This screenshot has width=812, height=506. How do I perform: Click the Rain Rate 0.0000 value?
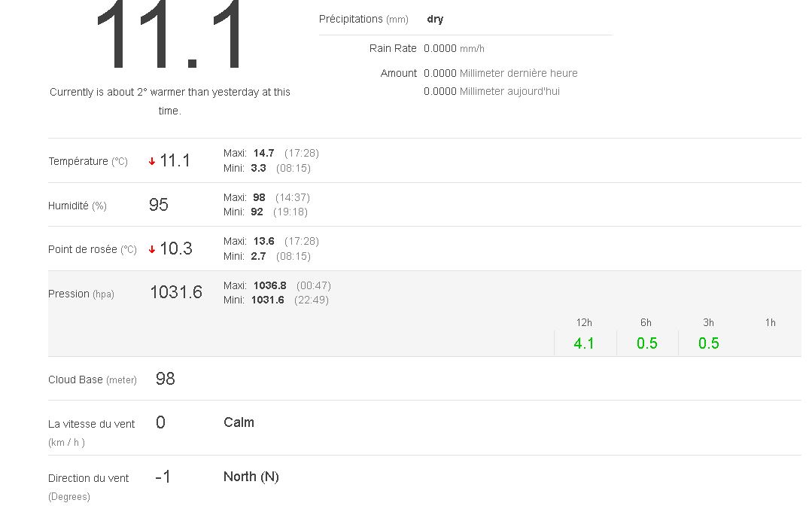coord(440,49)
